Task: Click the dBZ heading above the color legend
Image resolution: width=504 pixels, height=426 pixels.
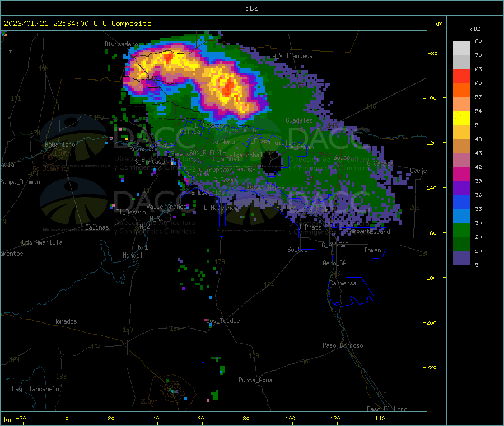Action: (475, 29)
